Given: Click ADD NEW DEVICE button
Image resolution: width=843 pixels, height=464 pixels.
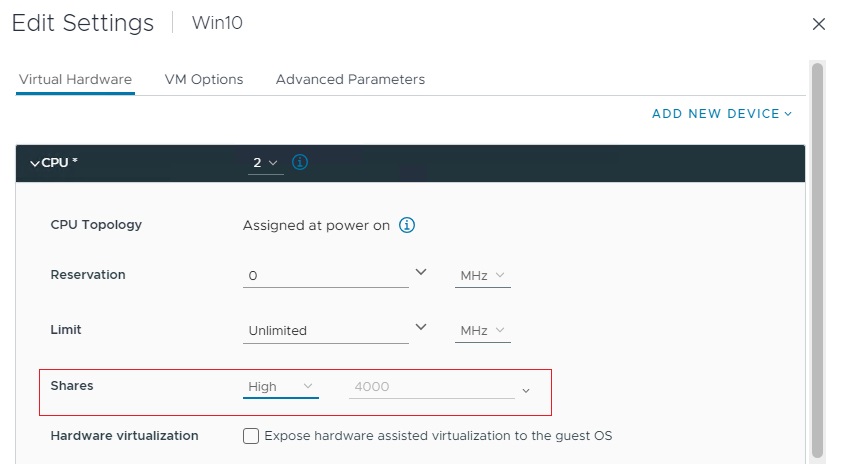Looking at the screenshot, I should 721,114.
